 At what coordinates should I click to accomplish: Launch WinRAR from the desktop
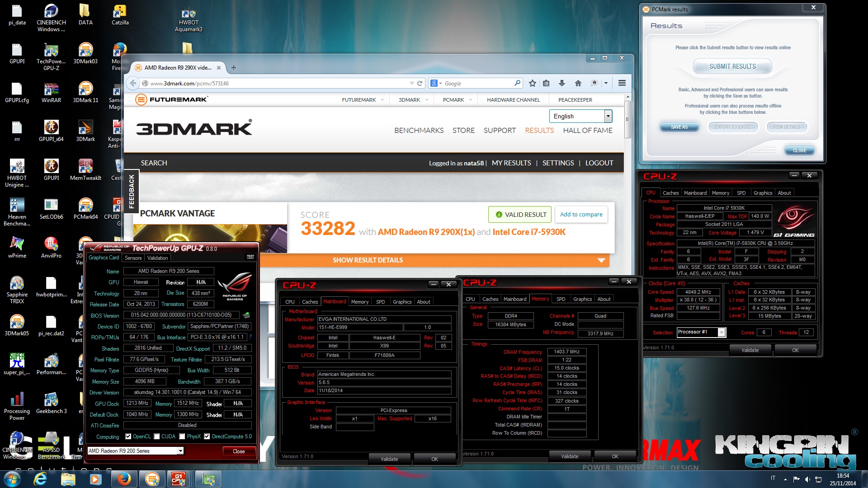pos(51,93)
